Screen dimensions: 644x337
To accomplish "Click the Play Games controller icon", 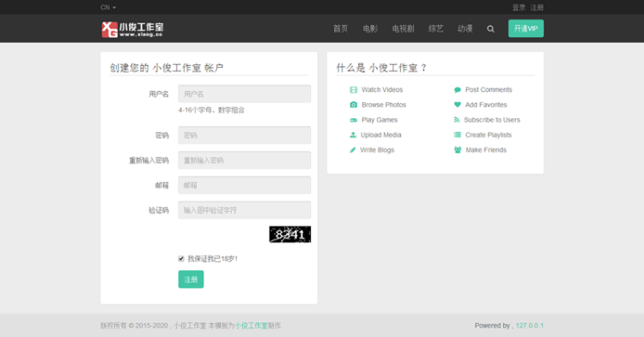I will click(x=353, y=120).
